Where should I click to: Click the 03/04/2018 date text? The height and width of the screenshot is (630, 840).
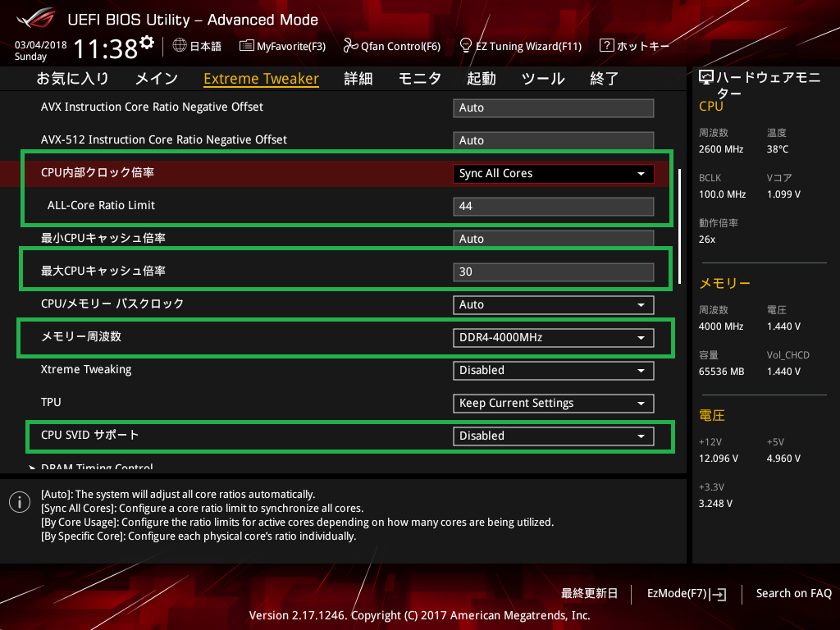click(41, 45)
